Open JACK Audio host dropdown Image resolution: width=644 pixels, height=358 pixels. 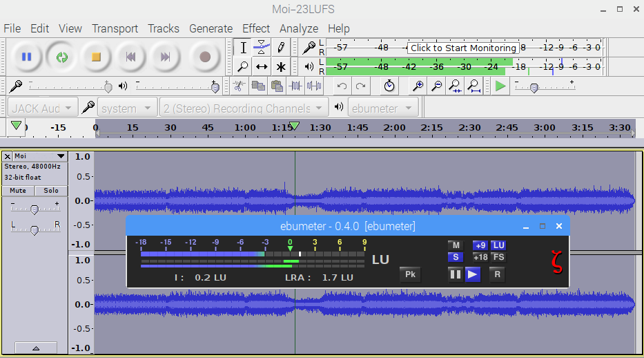point(43,108)
